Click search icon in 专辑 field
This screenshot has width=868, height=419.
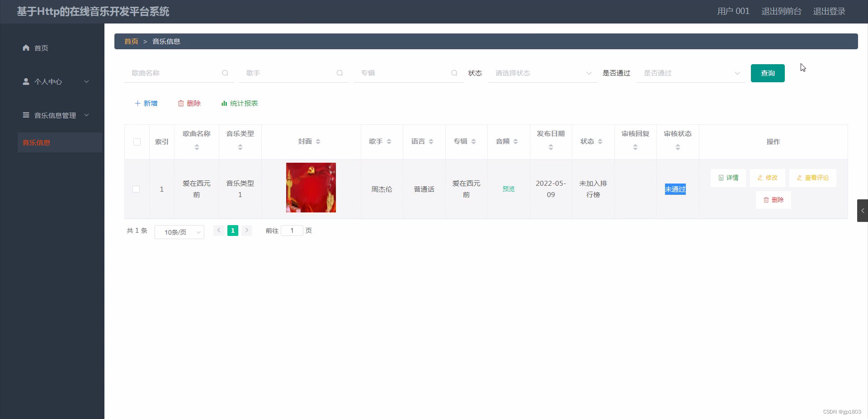click(454, 73)
